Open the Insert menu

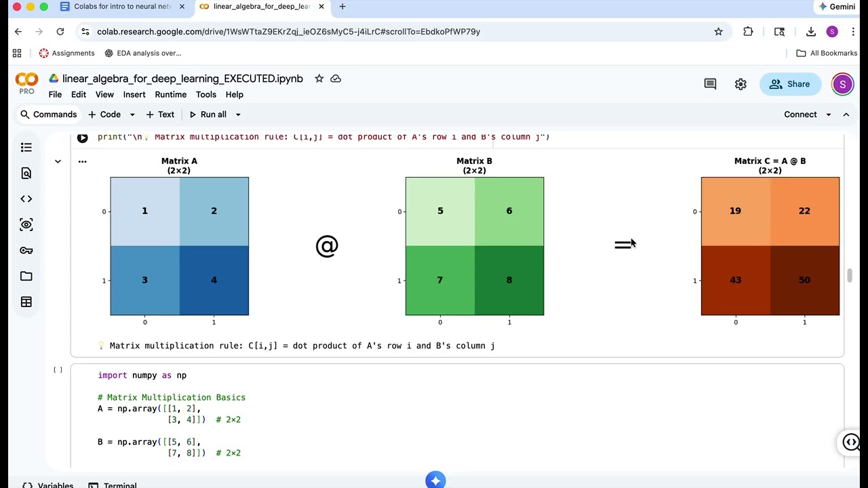tap(134, 94)
